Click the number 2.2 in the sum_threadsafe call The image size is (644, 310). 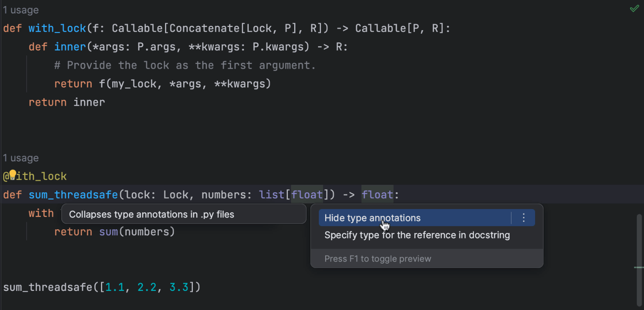(147, 287)
